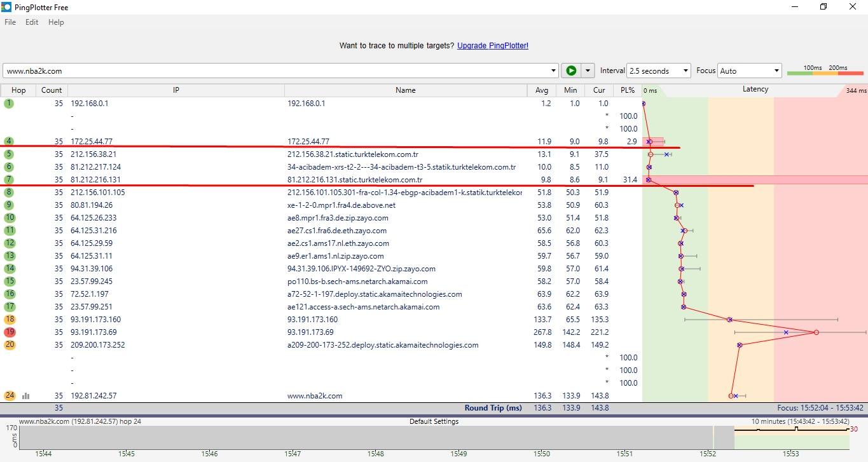Click the 10 minutes timeline range label
The image size is (868, 462).
click(x=800, y=421)
